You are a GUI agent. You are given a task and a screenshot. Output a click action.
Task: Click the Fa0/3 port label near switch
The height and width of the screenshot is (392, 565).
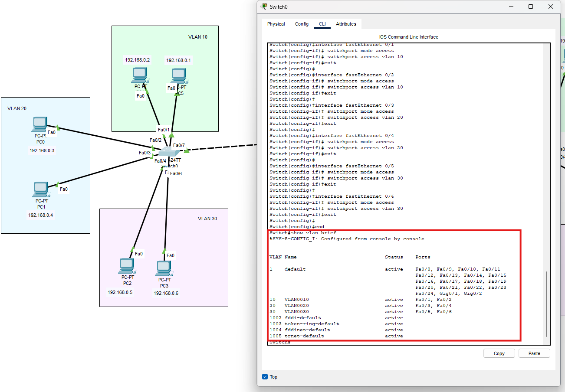click(x=145, y=153)
